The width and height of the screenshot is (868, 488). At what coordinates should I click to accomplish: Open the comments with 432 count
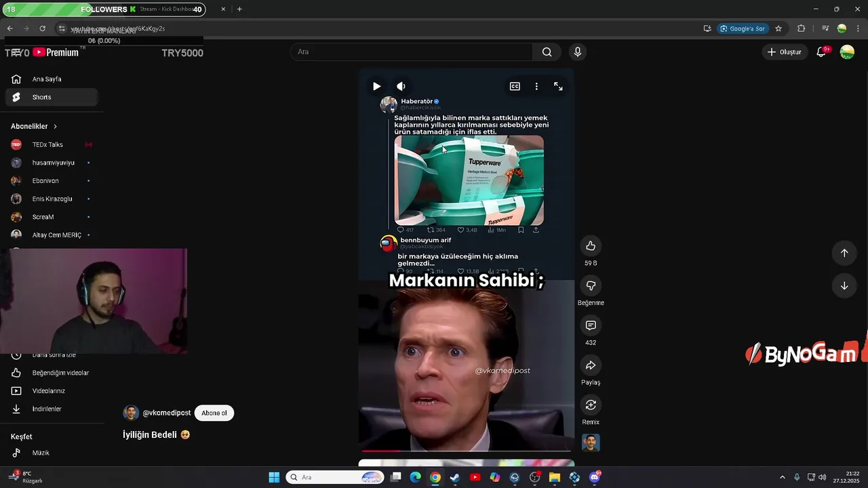(591, 326)
